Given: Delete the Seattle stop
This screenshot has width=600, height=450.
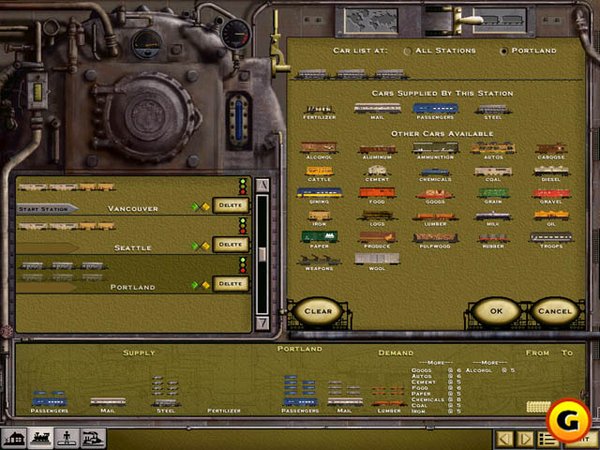Looking at the screenshot, I should point(230,245).
